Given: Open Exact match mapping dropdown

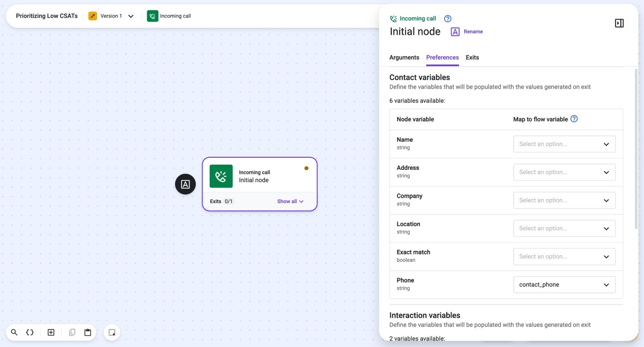Looking at the screenshot, I should pos(564,256).
